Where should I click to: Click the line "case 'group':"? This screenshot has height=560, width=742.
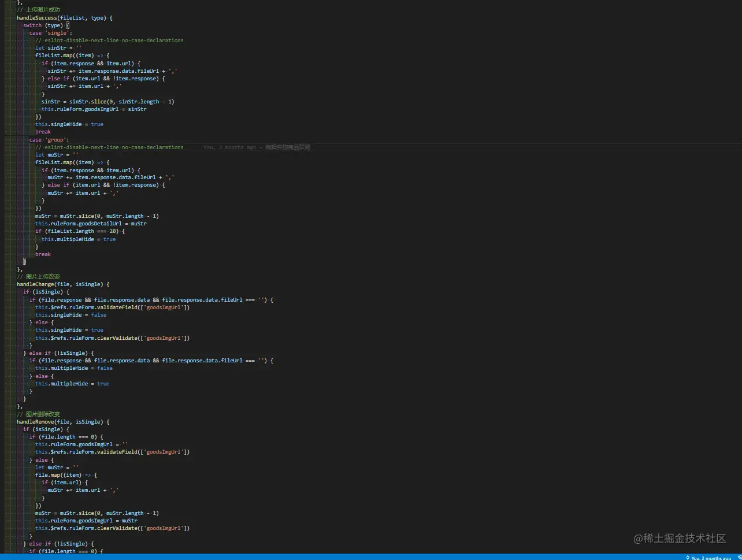(x=49, y=140)
